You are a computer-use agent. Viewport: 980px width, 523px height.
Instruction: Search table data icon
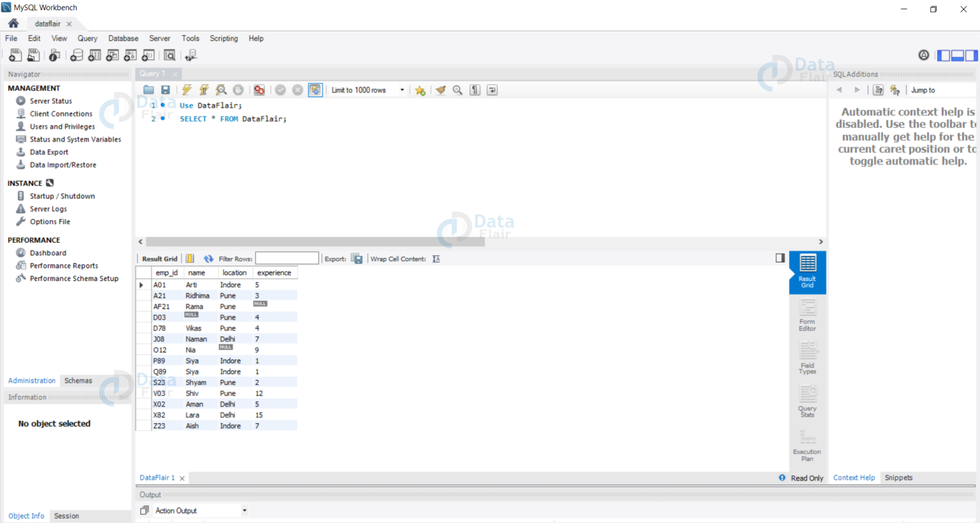click(x=170, y=56)
